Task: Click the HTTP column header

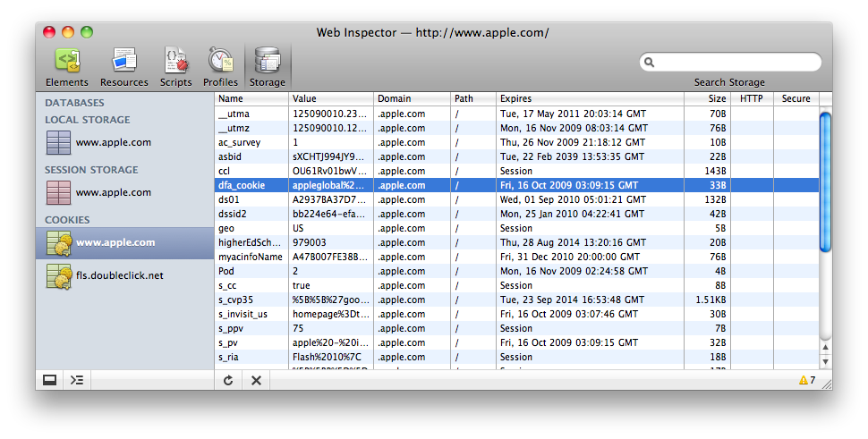Action: coord(752,98)
